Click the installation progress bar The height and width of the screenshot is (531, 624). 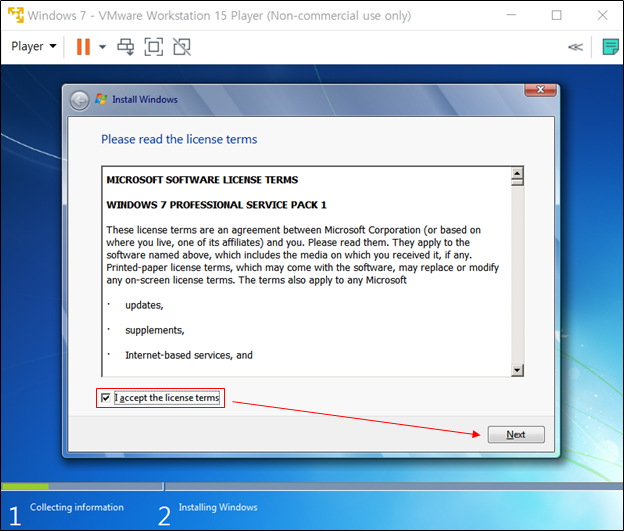[312, 486]
